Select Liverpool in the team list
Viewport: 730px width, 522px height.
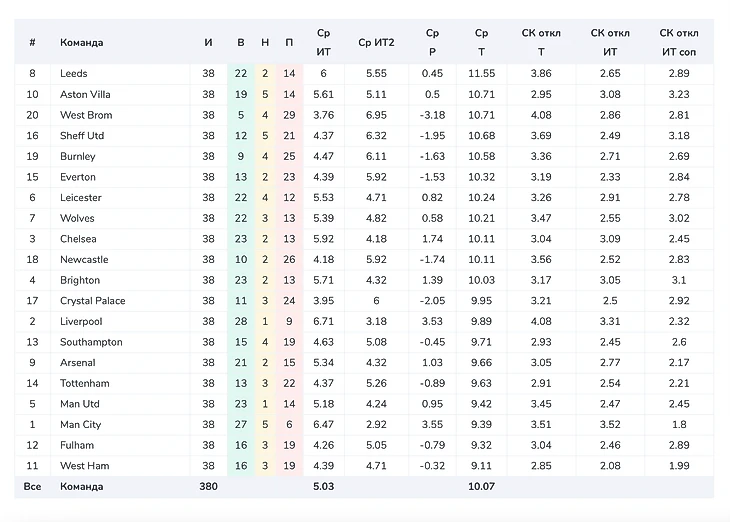tap(81, 322)
